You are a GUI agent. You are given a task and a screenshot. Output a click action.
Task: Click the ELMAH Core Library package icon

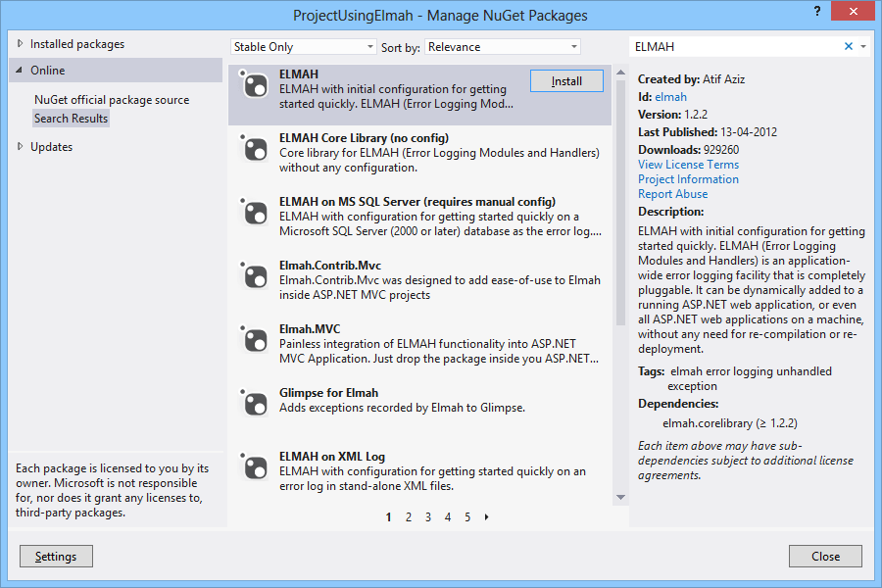pos(254,150)
